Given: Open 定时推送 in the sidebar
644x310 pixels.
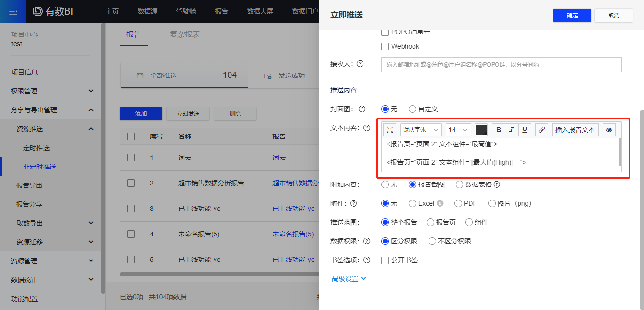Looking at the screenshot, I should click(36, 148).
